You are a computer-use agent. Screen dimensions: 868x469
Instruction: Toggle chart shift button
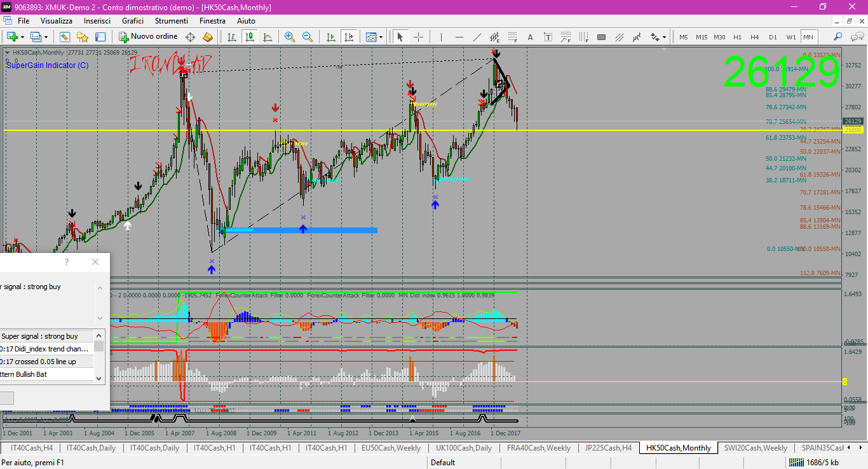[348, 37]
